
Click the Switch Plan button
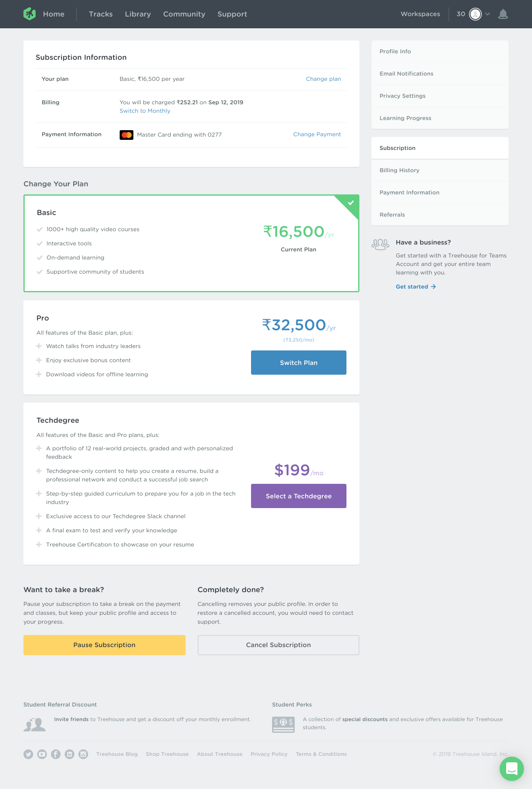pos(298,363)
